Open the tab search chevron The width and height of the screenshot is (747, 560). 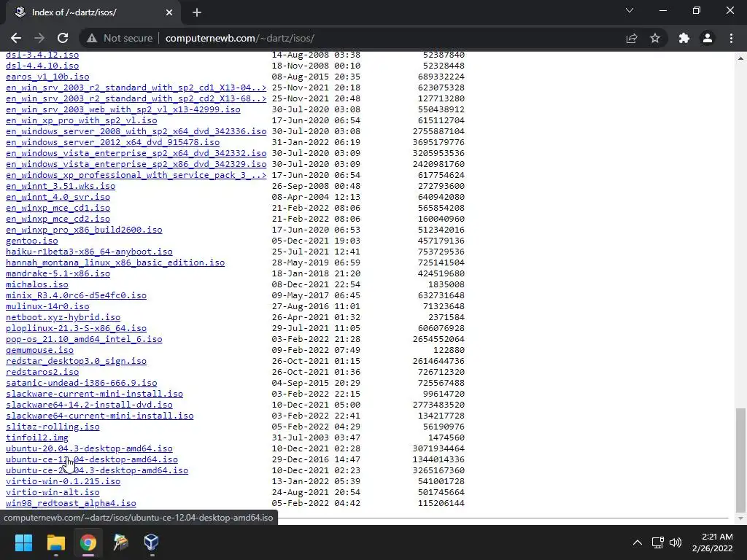(630, 10)
